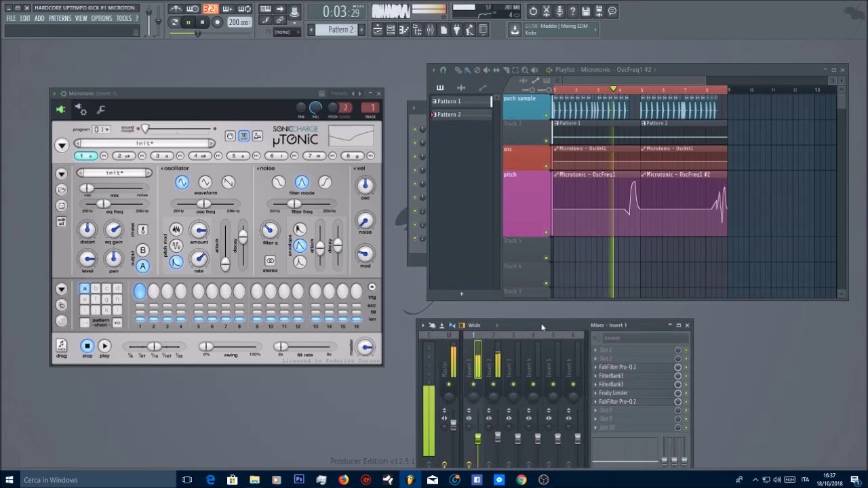Open the oscillator section disclosure arrow

pyautogui.click(x=161, y=168)
